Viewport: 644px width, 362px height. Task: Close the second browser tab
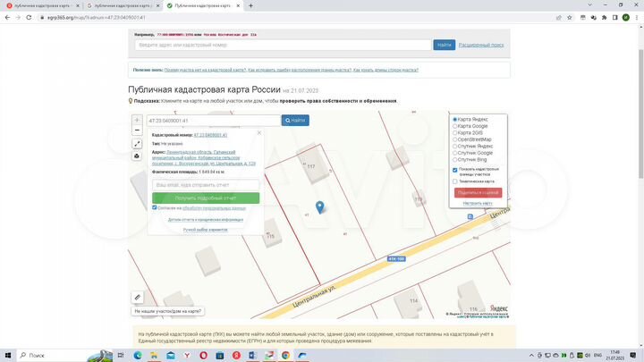[x=158, y=5]
